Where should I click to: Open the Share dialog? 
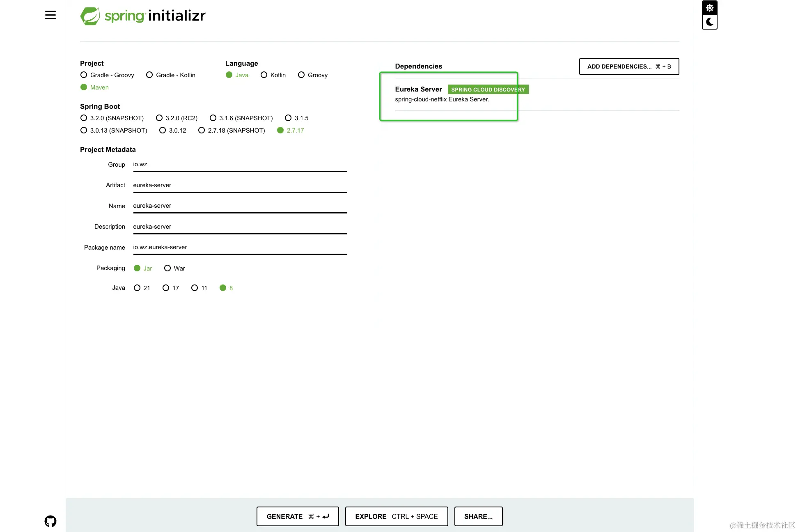(478, 516)
